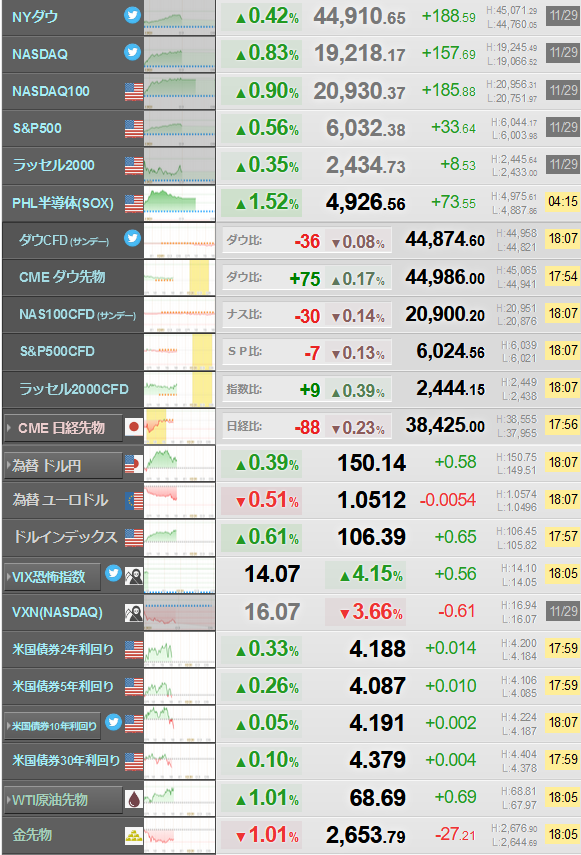Click the 金先物 price 2,653.79
Viewport: 581px width, 855px height.
(x=366, y=835)
